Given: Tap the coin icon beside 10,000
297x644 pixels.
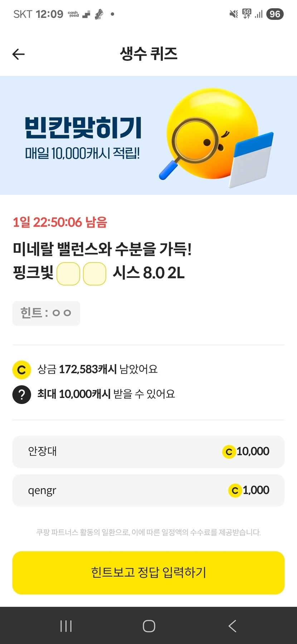Looking at the screenshot, I should (x=229, y=452).
